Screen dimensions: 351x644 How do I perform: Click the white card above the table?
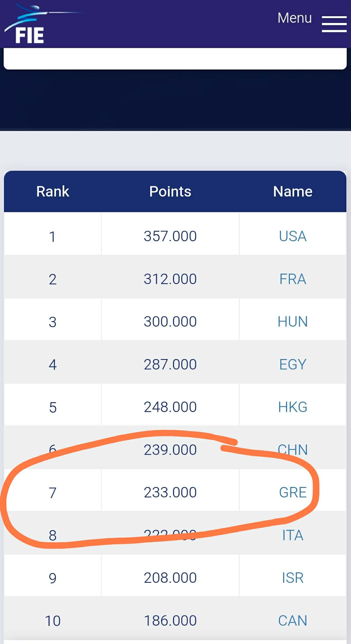(x=175, y=59)
